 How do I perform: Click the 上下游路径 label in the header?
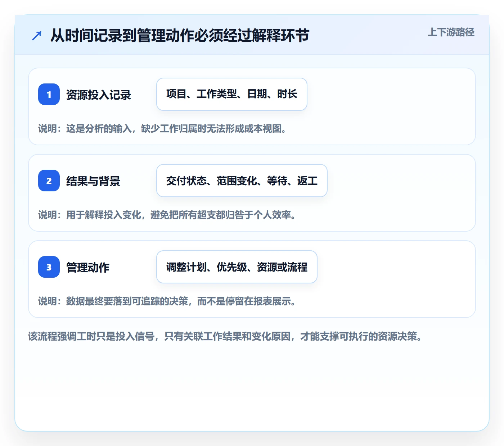click(x=451, y=32)
